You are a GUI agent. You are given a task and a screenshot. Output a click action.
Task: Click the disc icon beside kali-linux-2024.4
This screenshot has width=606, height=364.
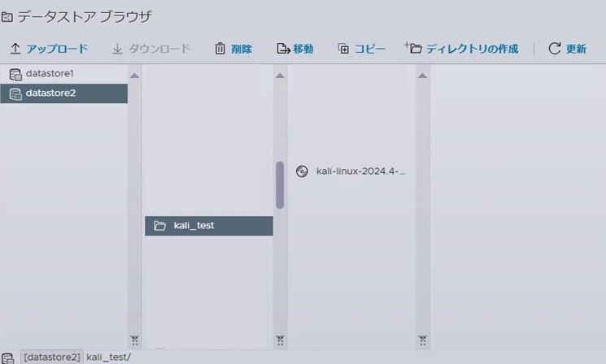[302, 171]
